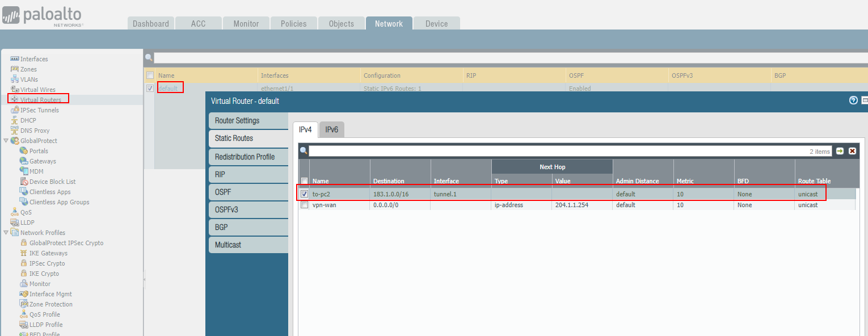Image resolution: width=868 pixels, height=336 pixels.
Task: Apply filter with the green arrow icon
Action: [840, 151]
